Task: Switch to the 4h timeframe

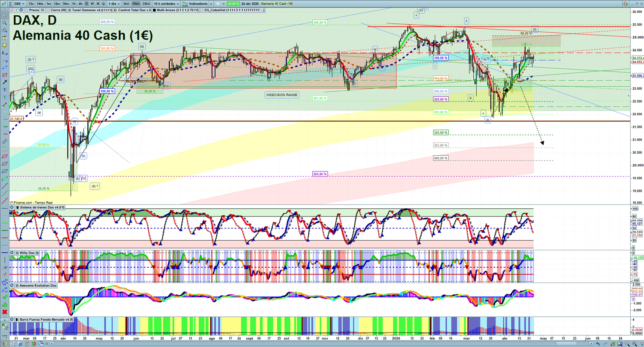Action: tap(80, 4)
